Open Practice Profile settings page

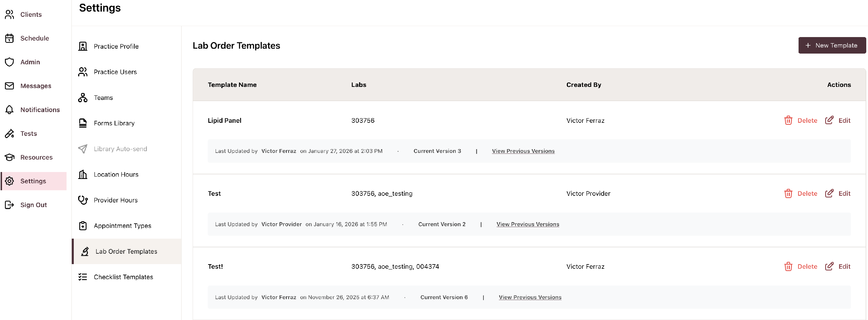(x=116, y=46)
